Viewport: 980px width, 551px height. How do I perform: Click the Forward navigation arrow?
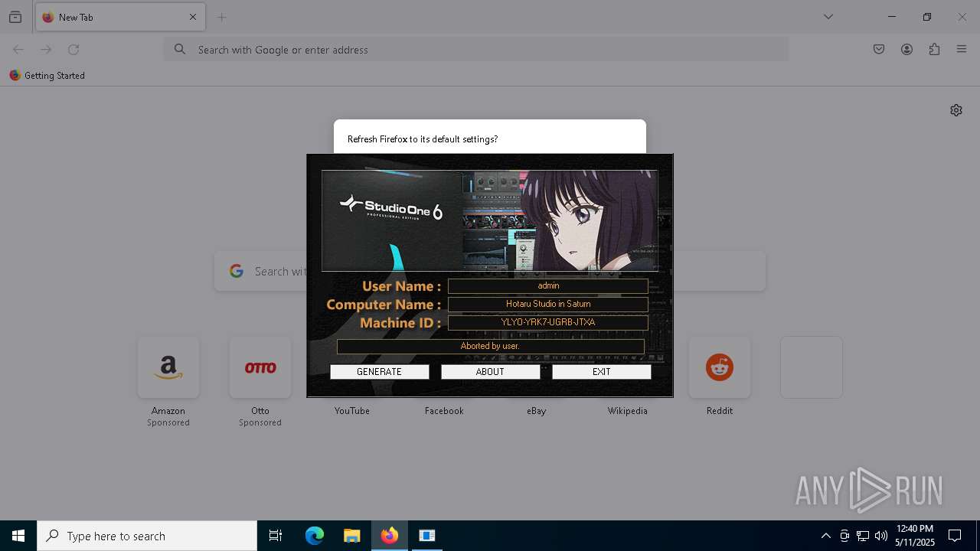click(46, 50)
